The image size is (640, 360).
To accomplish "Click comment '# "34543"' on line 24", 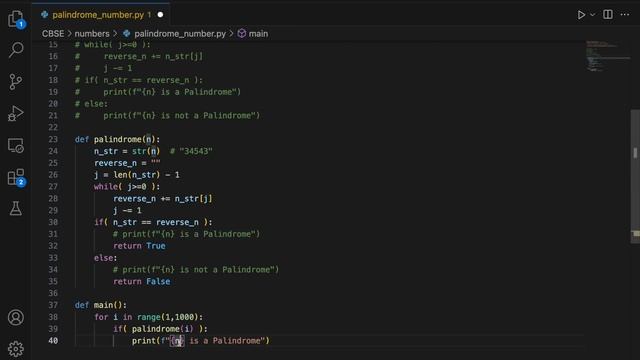I will pyautogui.click(x=191, y=151).
